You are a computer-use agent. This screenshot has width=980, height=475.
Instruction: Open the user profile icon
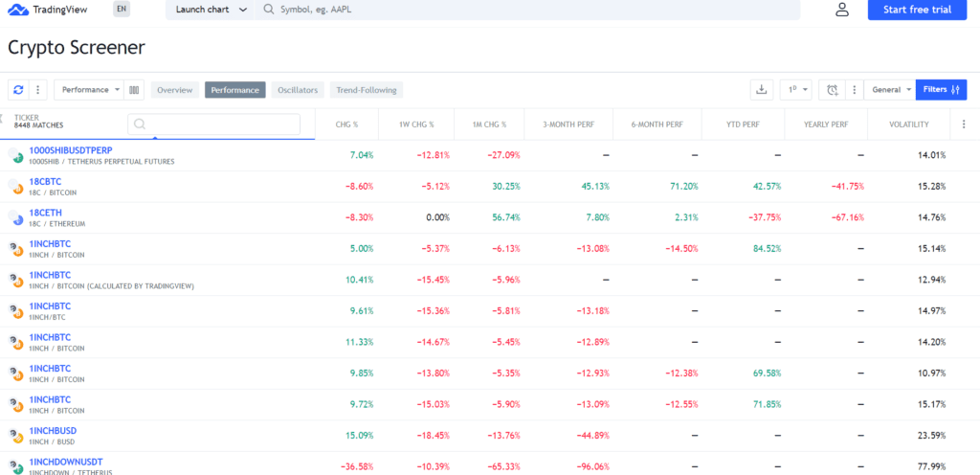coord(842,10)
